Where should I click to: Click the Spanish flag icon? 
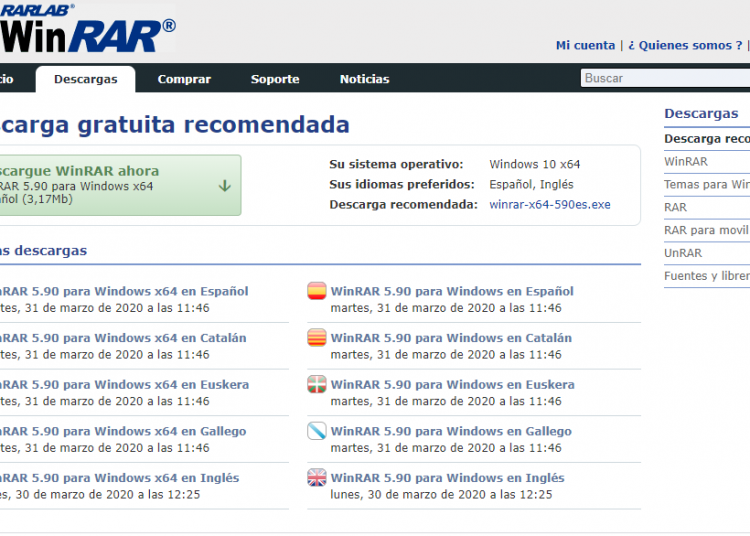(317, 291)
